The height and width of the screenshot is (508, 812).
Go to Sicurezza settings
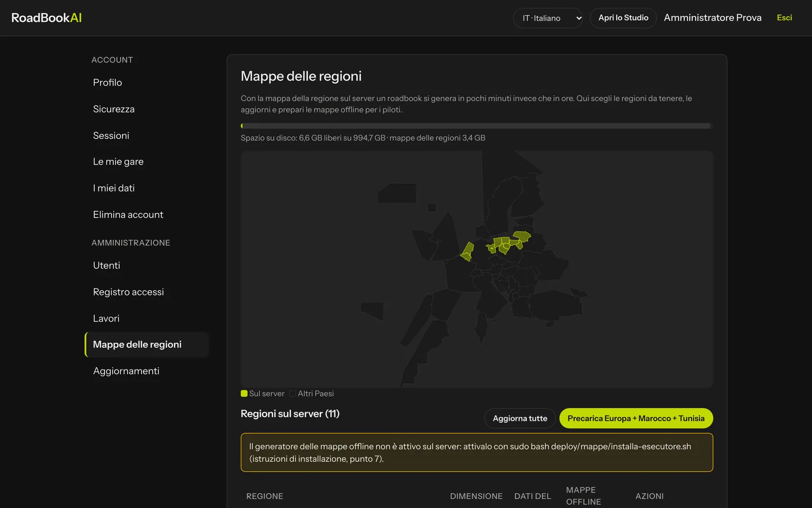147,109
